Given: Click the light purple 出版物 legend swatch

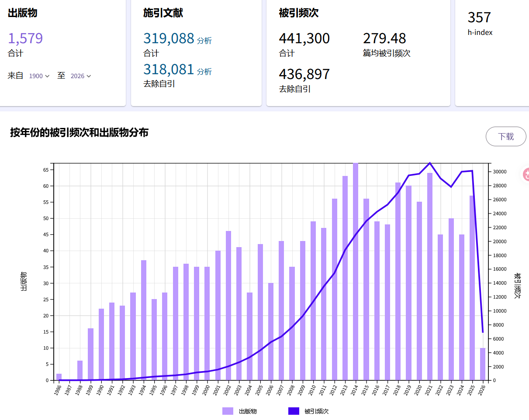Looking at the screenshot, I should (x=228, y=411).
